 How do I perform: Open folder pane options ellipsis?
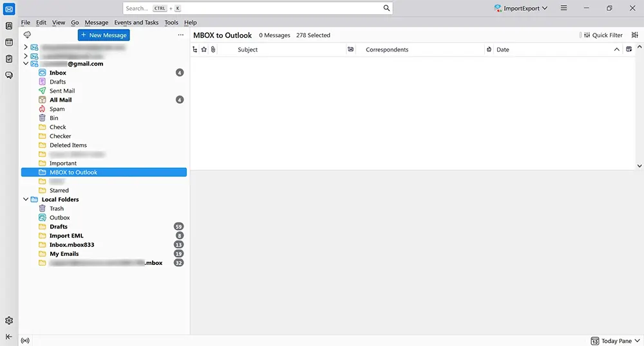pos(181,35)
